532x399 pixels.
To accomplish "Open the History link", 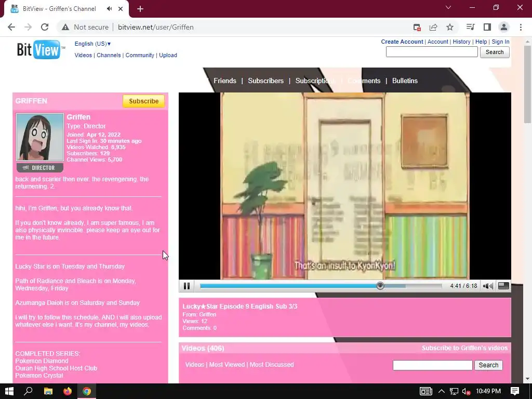I will point(461,42).
